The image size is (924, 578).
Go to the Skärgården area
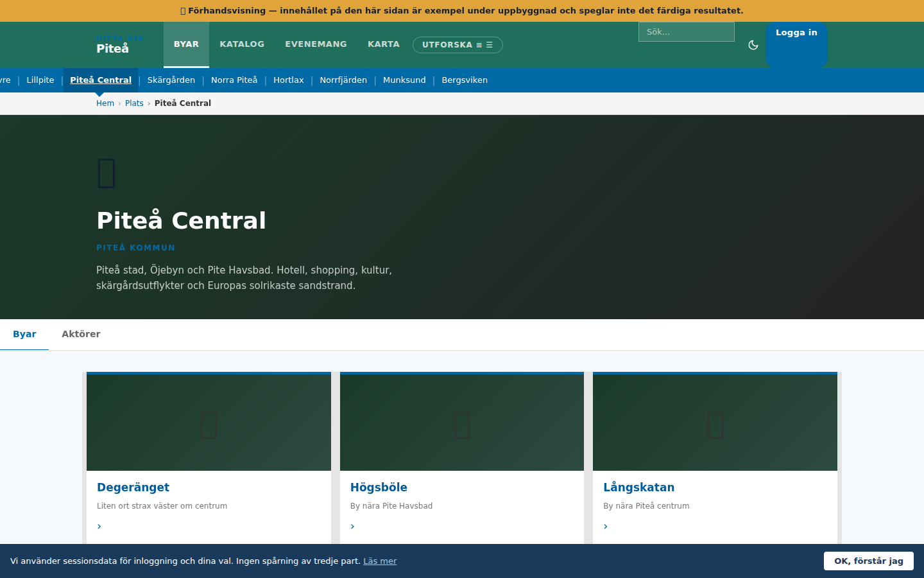pos(171,80)
